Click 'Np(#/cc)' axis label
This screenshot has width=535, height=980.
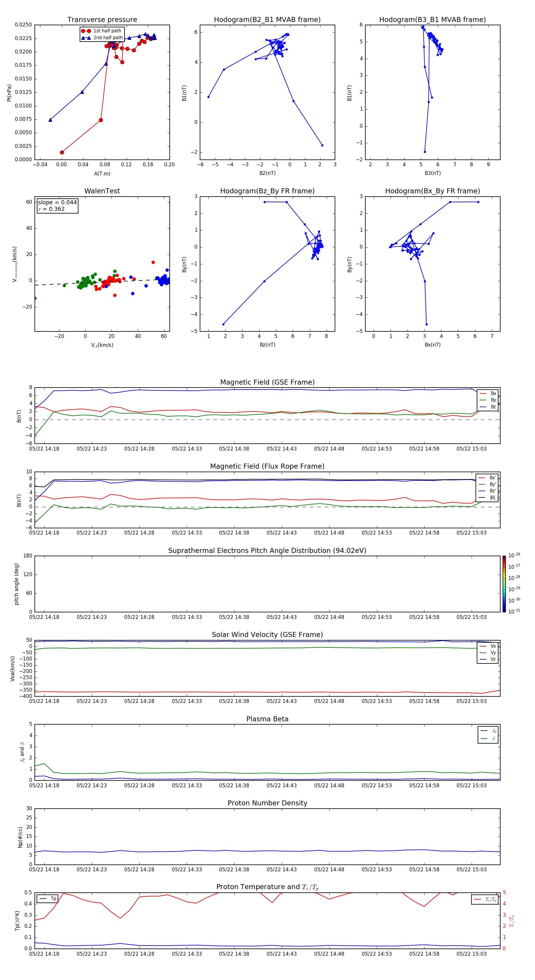coord(20,837)
